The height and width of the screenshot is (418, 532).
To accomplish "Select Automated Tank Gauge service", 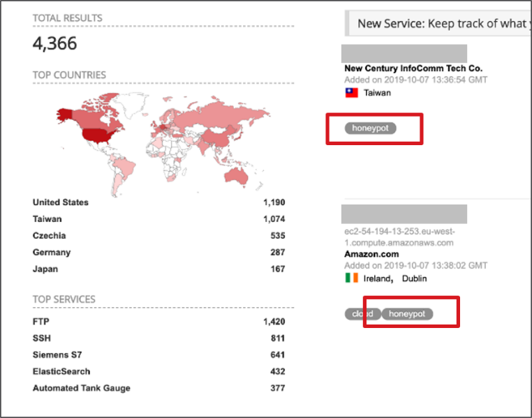I will point(82,388).
